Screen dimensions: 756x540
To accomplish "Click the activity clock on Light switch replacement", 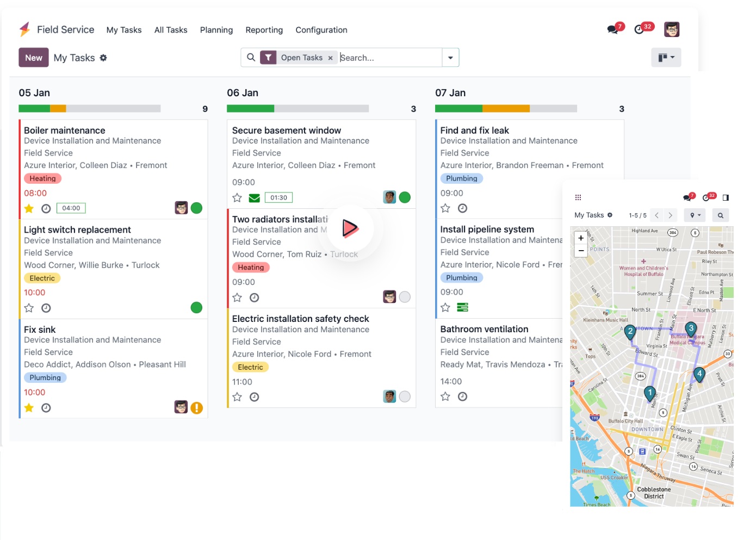I will 46,308.
